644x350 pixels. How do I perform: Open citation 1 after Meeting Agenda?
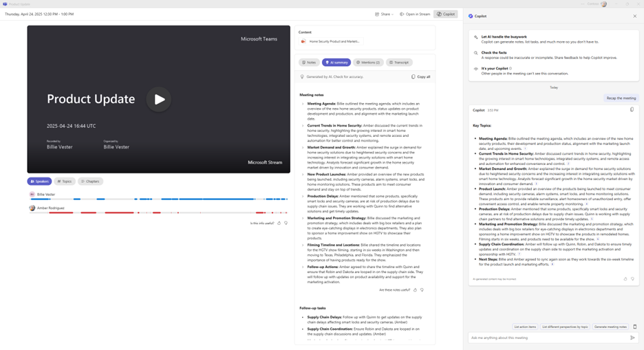pos(525,149)
